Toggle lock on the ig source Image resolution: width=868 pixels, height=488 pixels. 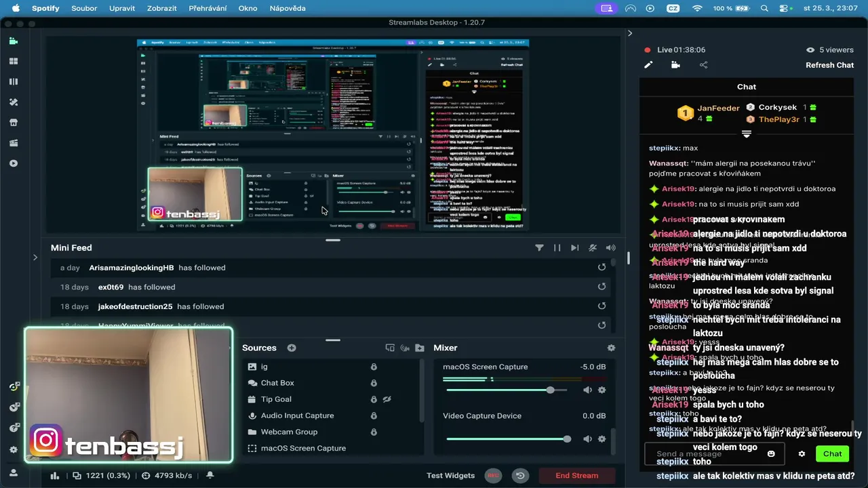click(x=374, y=367)
